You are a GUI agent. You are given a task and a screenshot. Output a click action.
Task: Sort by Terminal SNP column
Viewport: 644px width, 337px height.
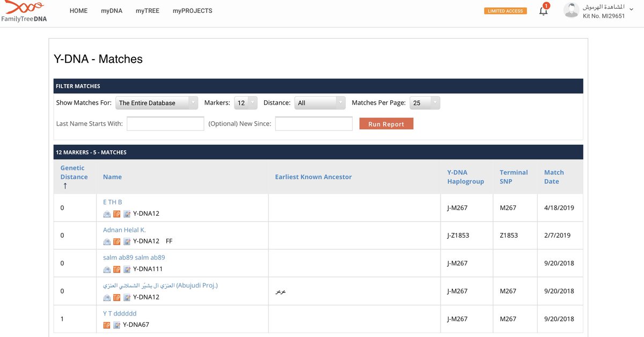point(514,177)
